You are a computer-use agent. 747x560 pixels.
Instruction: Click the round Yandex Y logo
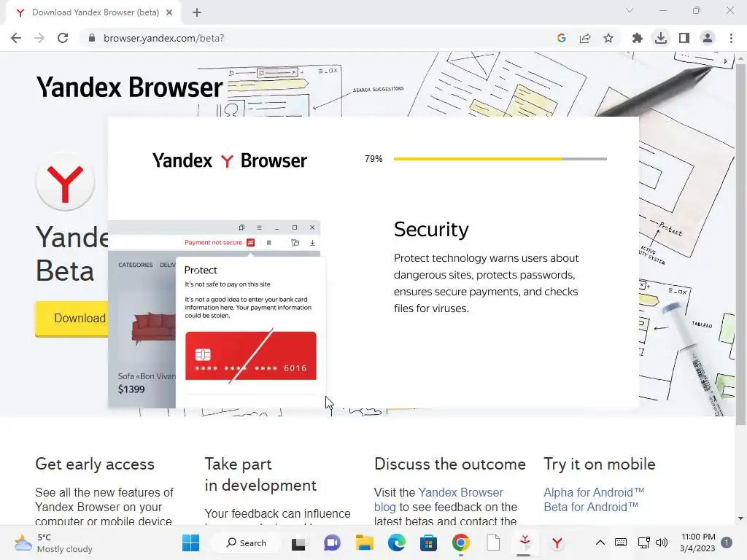65,182
